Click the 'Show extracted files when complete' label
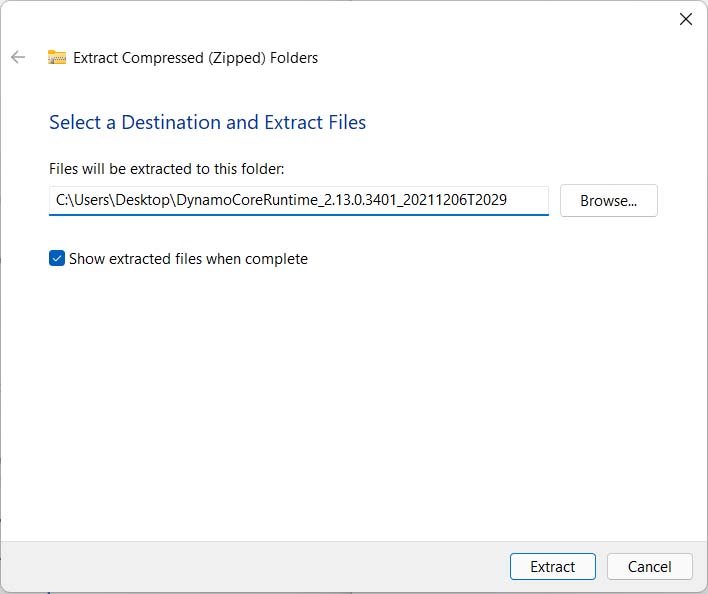708x594 pixels. tap(188, 259)
